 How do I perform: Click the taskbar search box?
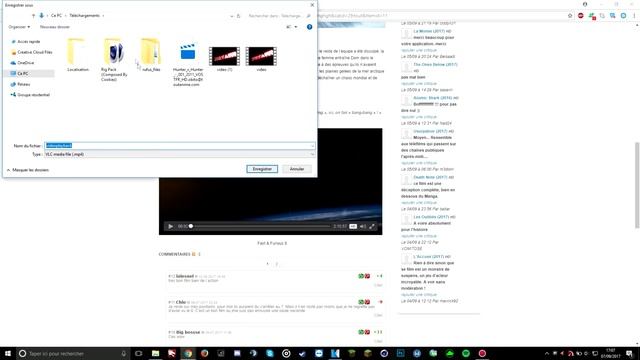click(x=73, y=353)
